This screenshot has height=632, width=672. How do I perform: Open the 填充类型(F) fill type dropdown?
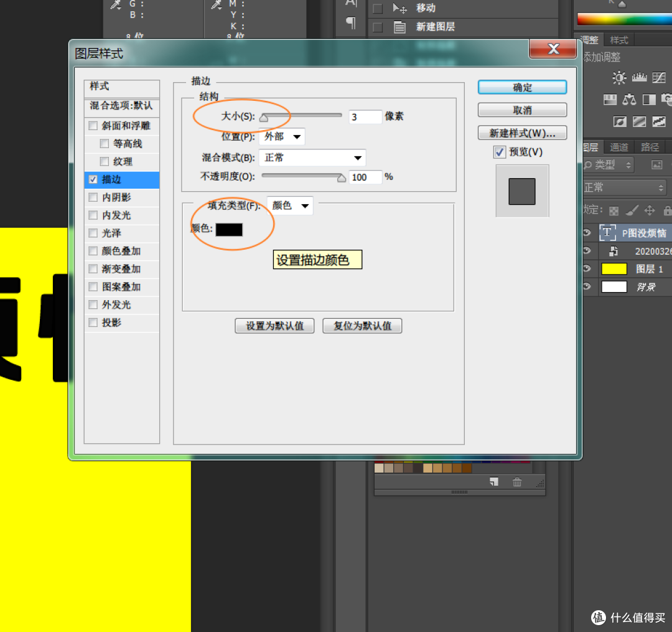tap(290, 205)
